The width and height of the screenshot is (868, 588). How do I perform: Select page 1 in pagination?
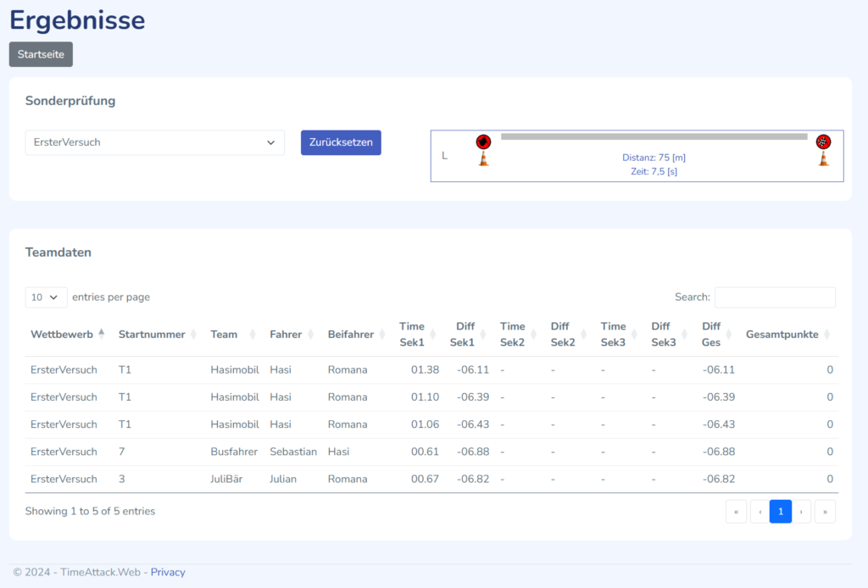pyautogui.click(x=781, y=512)
